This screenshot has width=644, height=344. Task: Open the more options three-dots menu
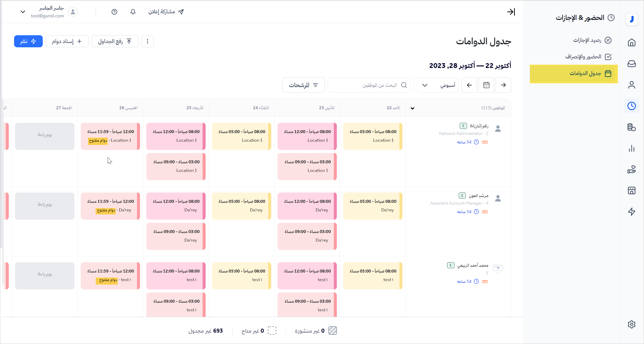coord(148,41)
